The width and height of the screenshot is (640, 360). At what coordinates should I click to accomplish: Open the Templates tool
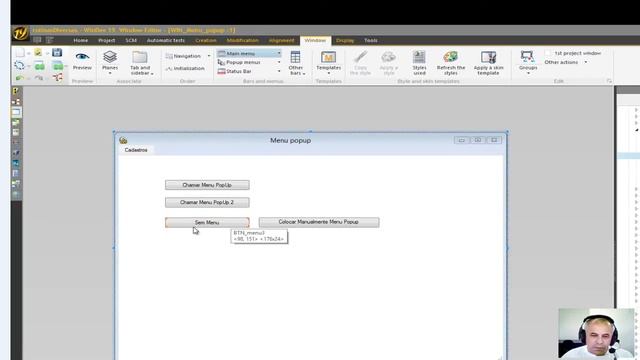329,62
